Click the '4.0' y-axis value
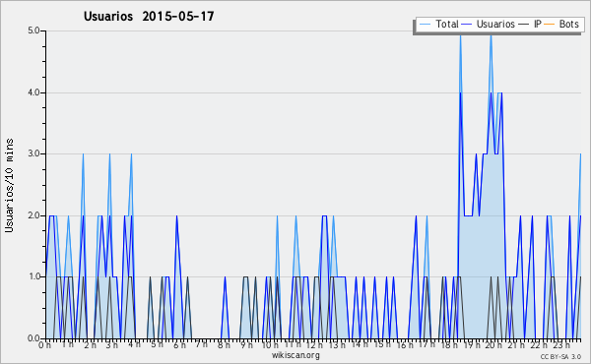The width and height of the screenshot is (591, 364). click(x=33, y=92)
